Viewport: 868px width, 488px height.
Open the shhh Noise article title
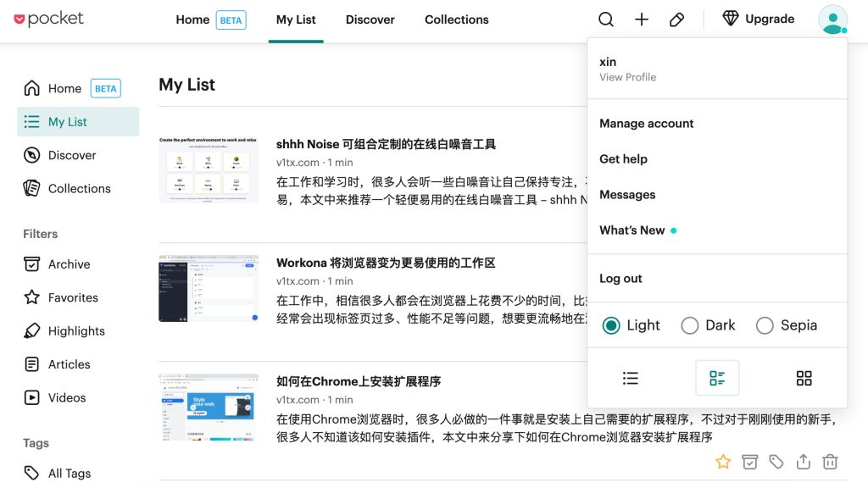[386, 144]
